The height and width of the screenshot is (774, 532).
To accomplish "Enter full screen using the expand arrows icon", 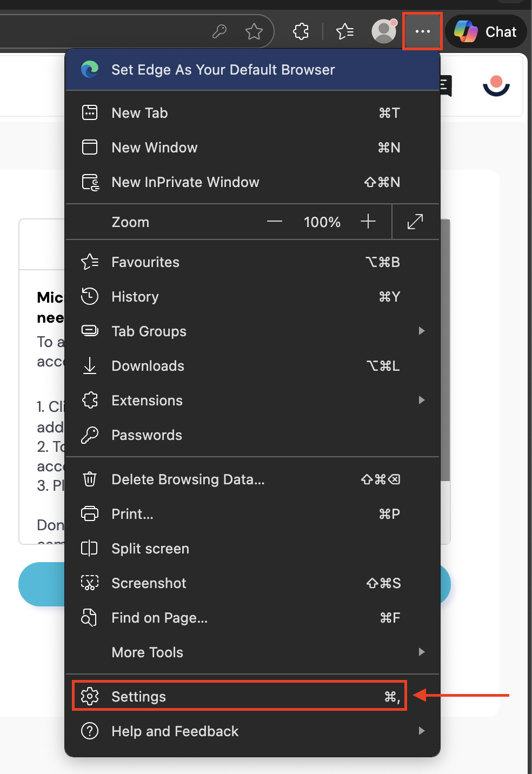I will pyautogui.click(x=415, y=222).
